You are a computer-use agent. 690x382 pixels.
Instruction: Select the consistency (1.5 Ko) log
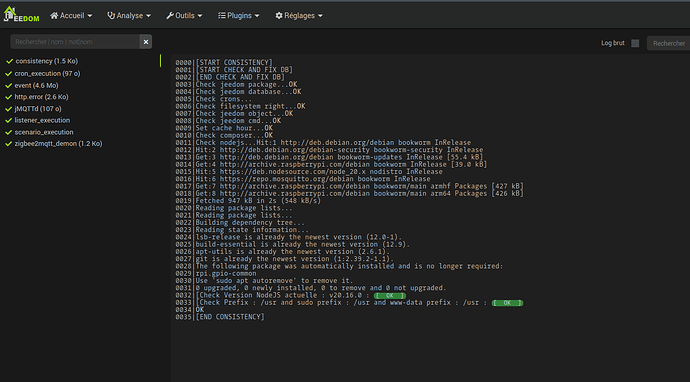47,61
